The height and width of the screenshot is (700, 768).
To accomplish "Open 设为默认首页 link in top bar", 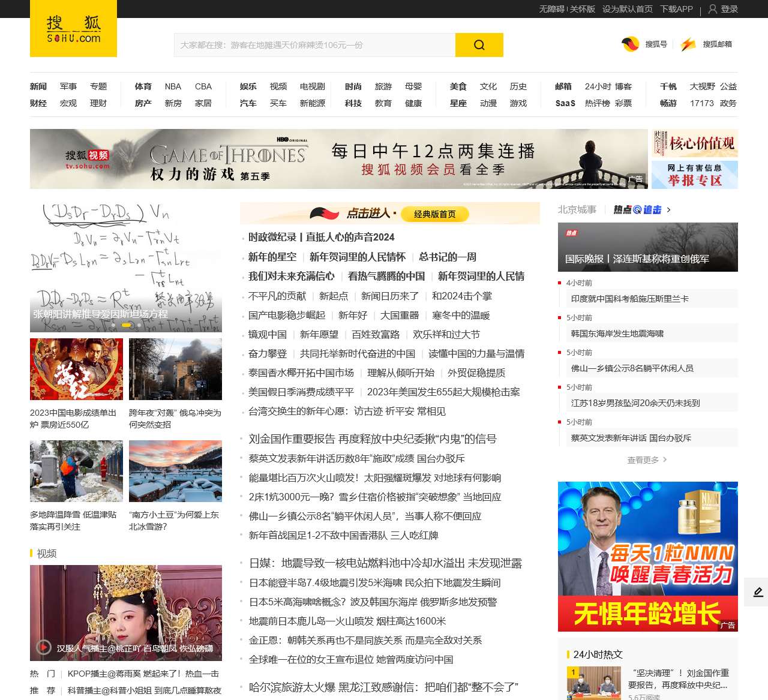I will (627, 9).
